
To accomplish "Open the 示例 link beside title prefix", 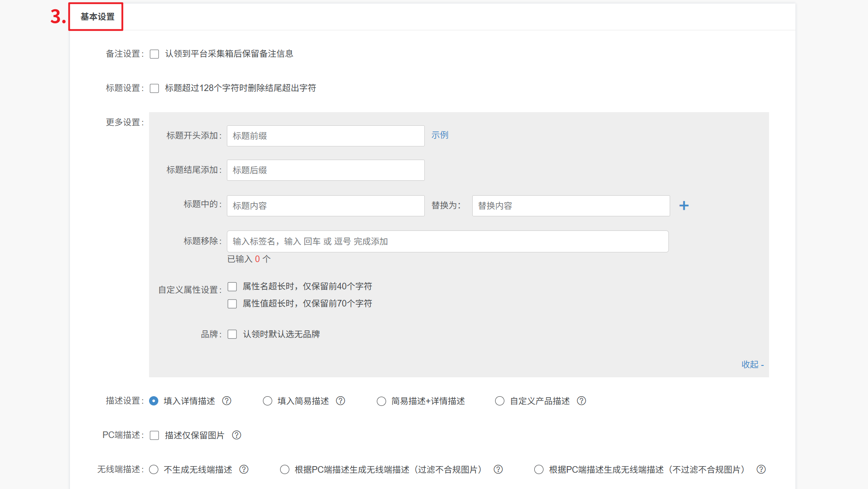I will coord(440,135).
